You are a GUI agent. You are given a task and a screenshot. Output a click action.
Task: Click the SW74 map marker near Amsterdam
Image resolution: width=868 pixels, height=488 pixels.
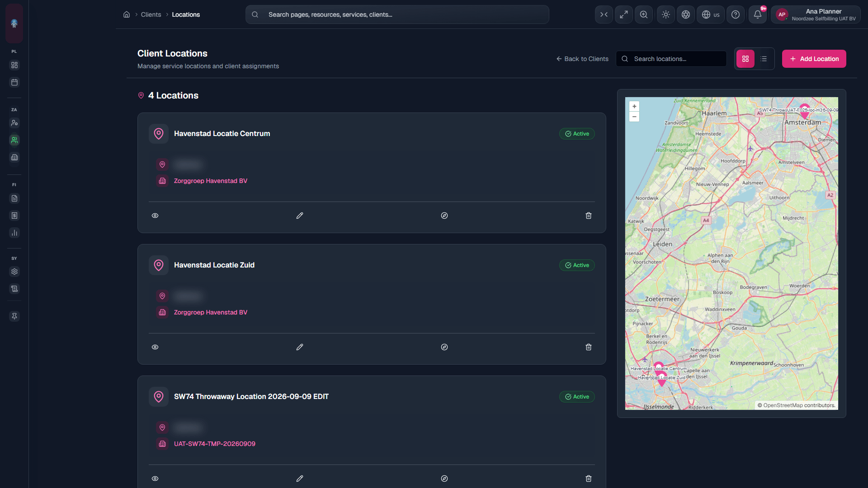coord(804,111)
